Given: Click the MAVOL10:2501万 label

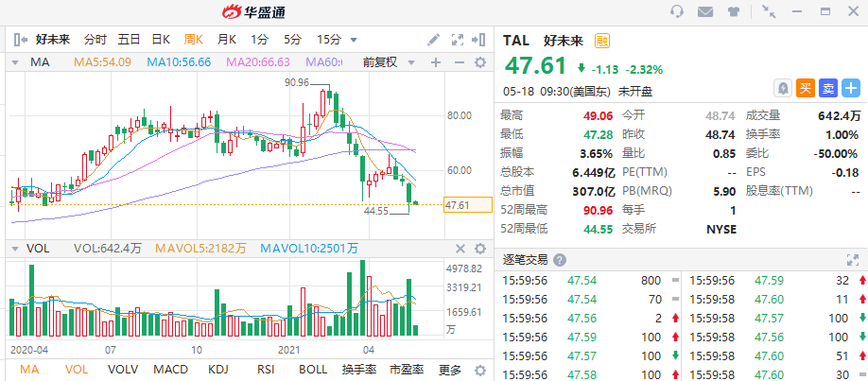Looking at the screenshot, I should (x=309, y=249).
